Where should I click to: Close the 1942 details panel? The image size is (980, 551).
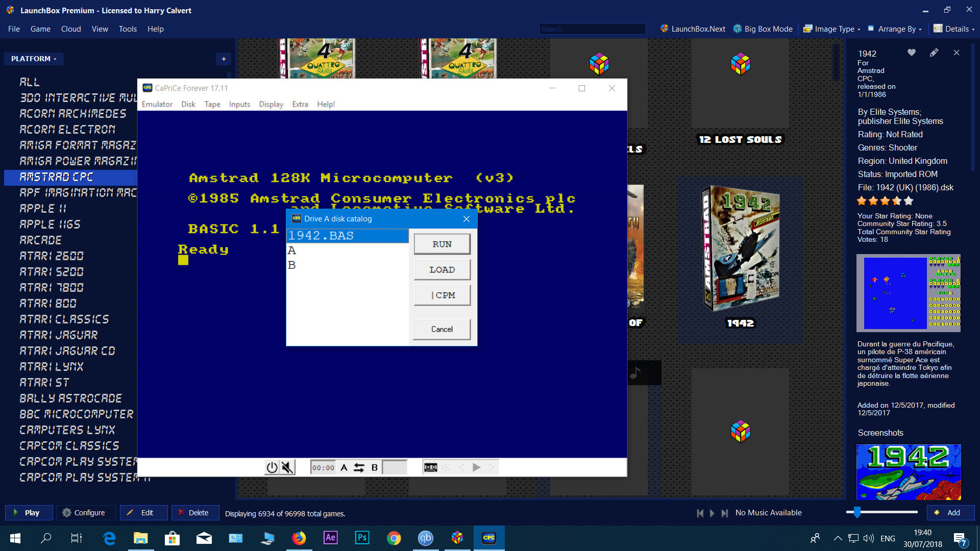957,53
